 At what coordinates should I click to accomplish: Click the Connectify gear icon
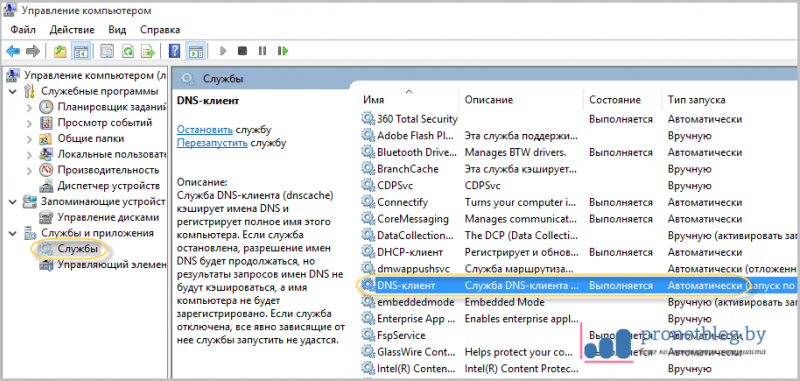(368, 202)
